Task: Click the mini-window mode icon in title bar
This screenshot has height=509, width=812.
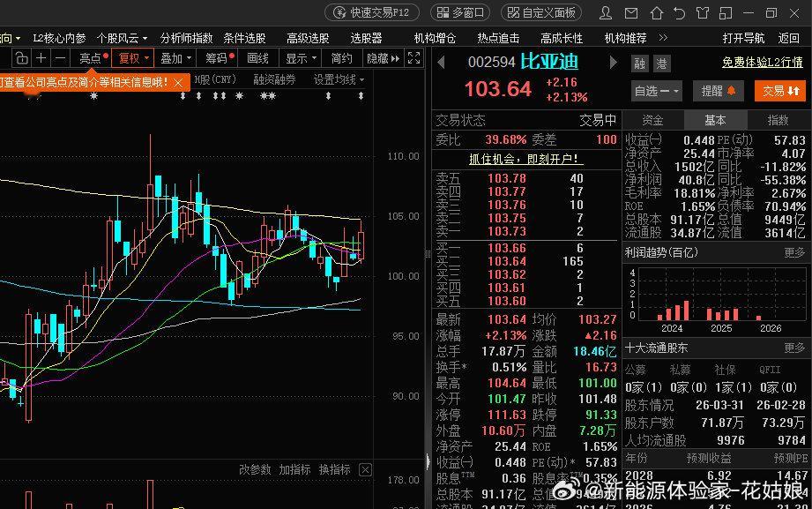Action: pyautogui.click(x=726, y=13)
